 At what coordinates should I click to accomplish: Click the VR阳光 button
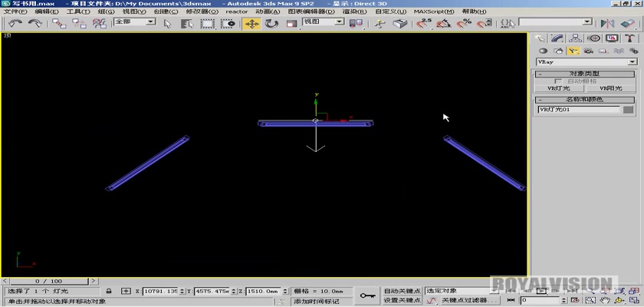click(610, 88)
